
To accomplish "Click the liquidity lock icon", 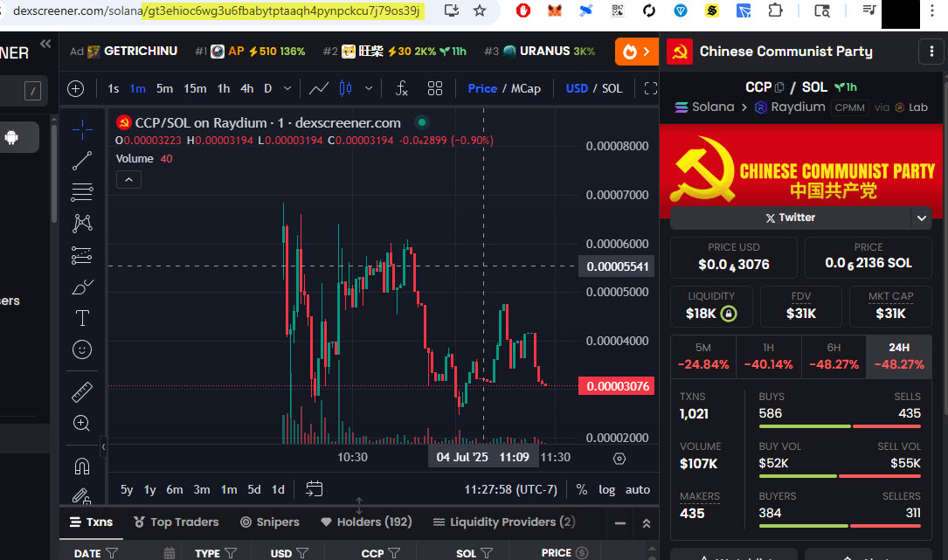I will click(730, 314).
